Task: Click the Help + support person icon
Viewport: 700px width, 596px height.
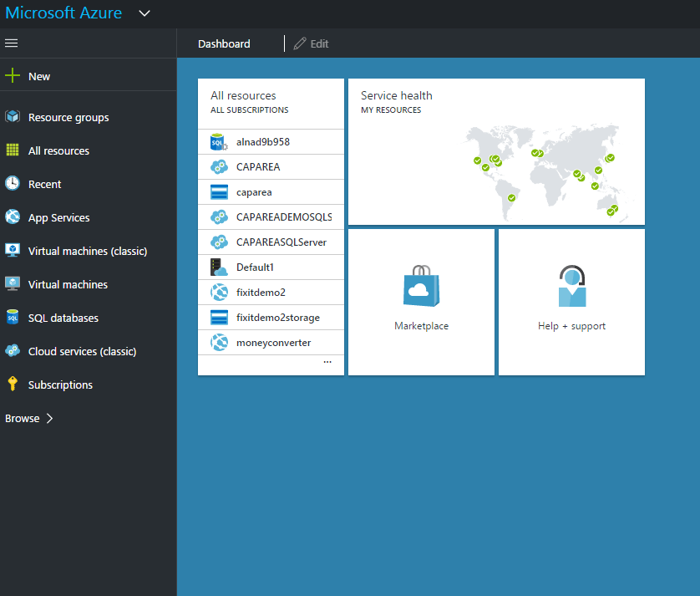Action: (x=572, y=286)
